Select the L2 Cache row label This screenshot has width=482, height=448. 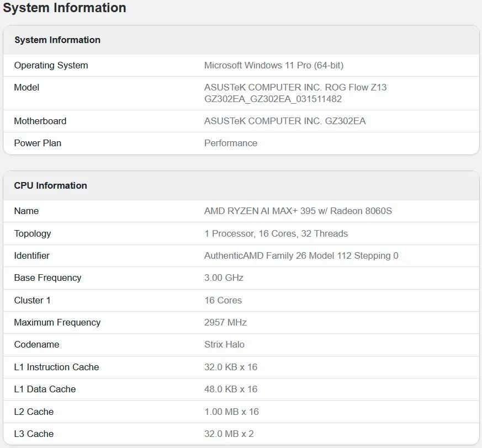click(34, 412)
